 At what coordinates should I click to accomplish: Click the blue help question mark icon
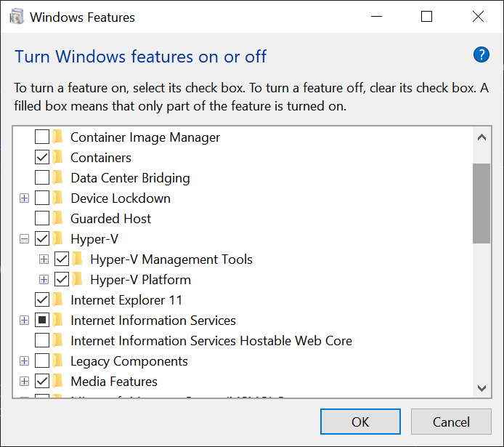(x=481, y=55)
